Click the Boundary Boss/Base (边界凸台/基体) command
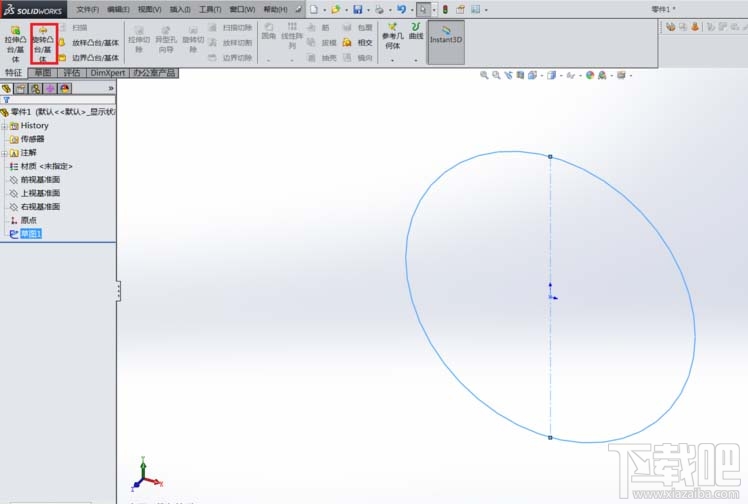 pyautogui.click(x=90, y=58)
